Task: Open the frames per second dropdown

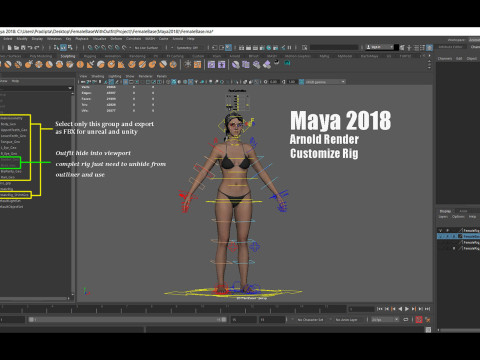Action: tap(385, 320)
